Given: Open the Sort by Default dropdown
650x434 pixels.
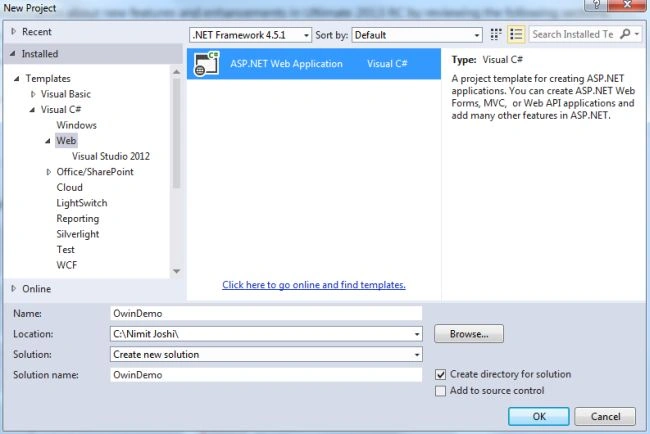Looking at the screenshot, I should [x=417, y=35].
